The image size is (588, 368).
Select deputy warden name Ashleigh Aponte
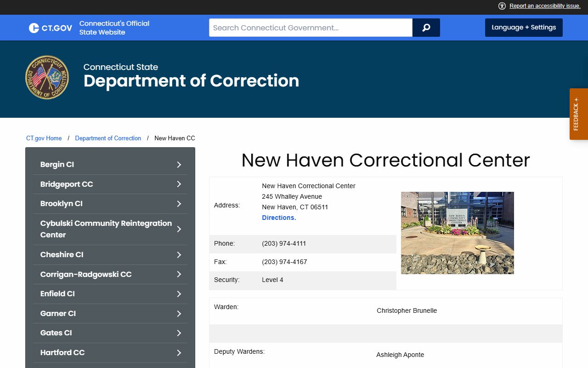(400, 355)
